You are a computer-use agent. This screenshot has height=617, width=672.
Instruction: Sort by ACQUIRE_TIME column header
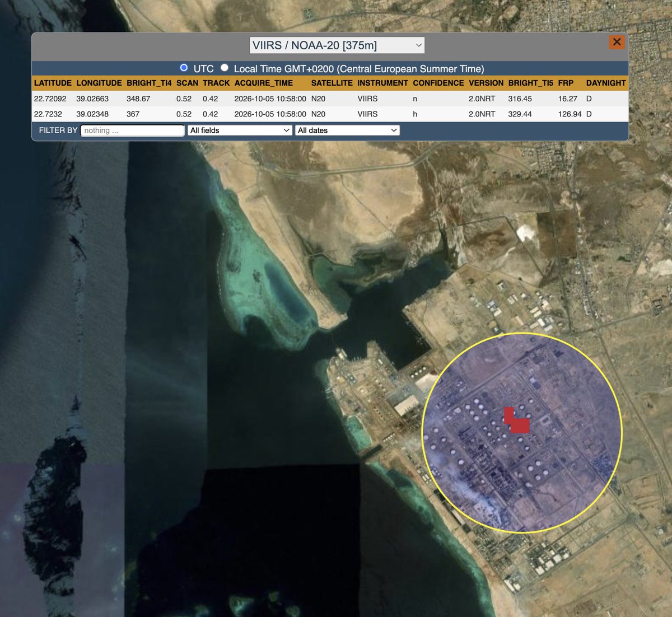coord(263,83)
